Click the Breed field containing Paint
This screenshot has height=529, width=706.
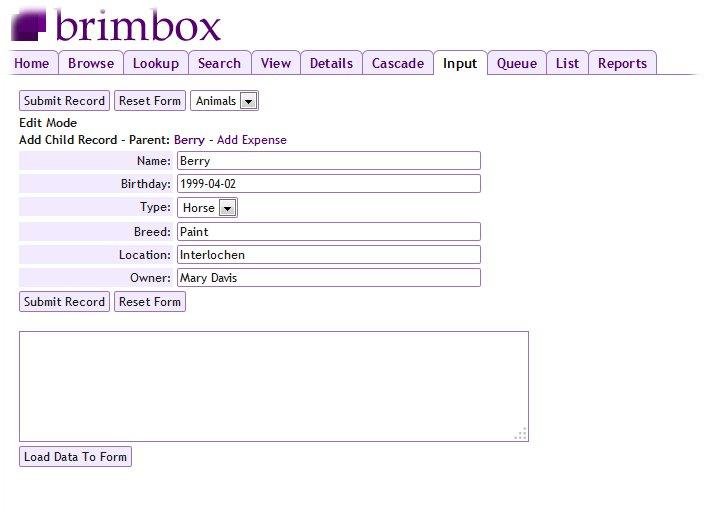point(329,232)
